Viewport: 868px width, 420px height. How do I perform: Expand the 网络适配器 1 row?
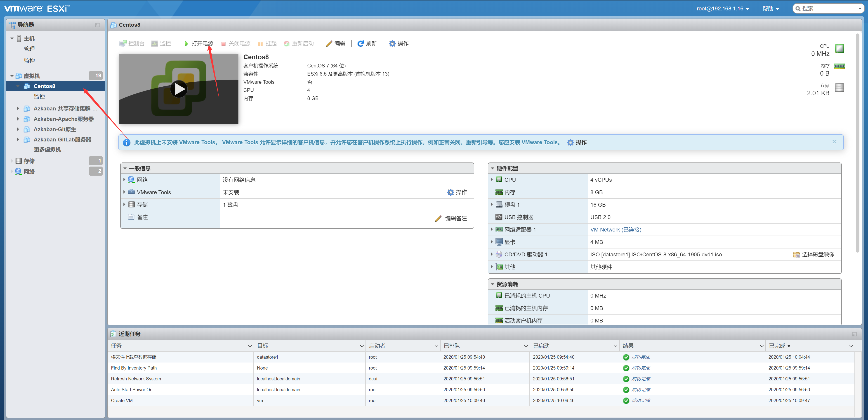point(492,229)
